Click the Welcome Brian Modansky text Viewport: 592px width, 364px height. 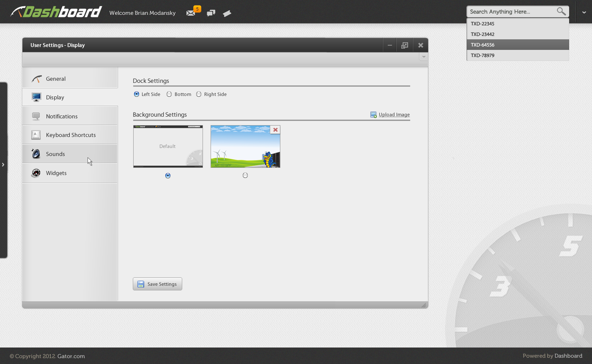click(143, 13)
